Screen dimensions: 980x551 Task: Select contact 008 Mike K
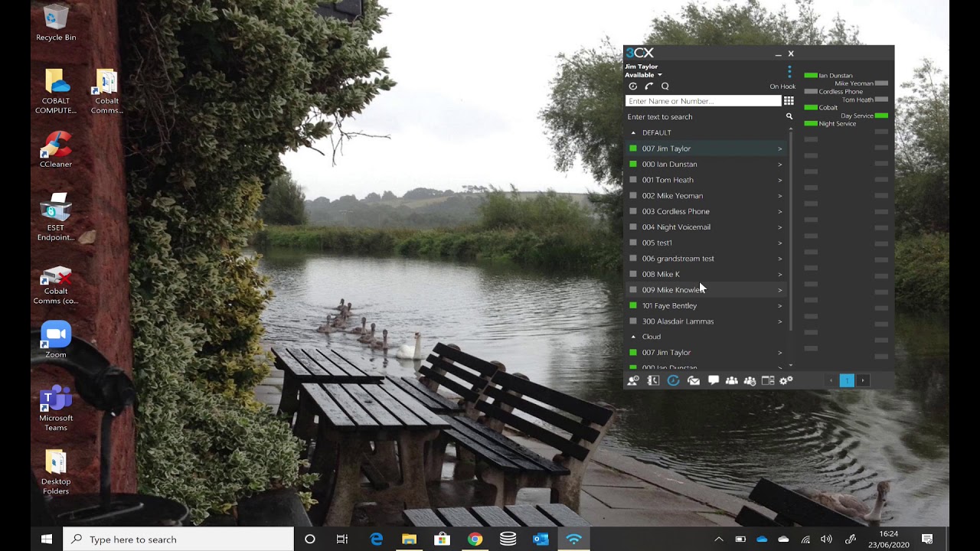tap(705, 274)
